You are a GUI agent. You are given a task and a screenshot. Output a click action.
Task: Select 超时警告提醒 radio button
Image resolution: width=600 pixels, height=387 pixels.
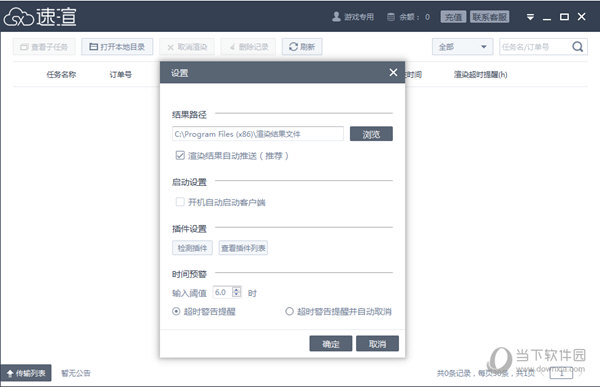[x=176, y=311]
